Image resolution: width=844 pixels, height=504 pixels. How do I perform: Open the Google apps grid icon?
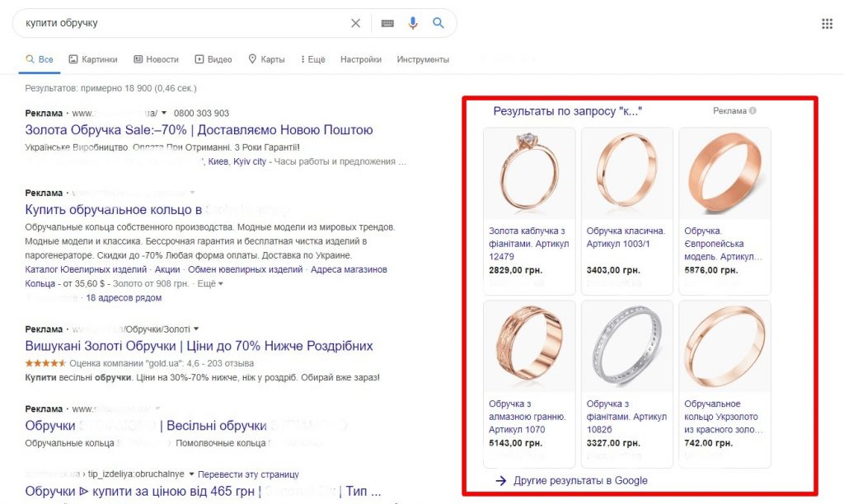click(827, 22)
